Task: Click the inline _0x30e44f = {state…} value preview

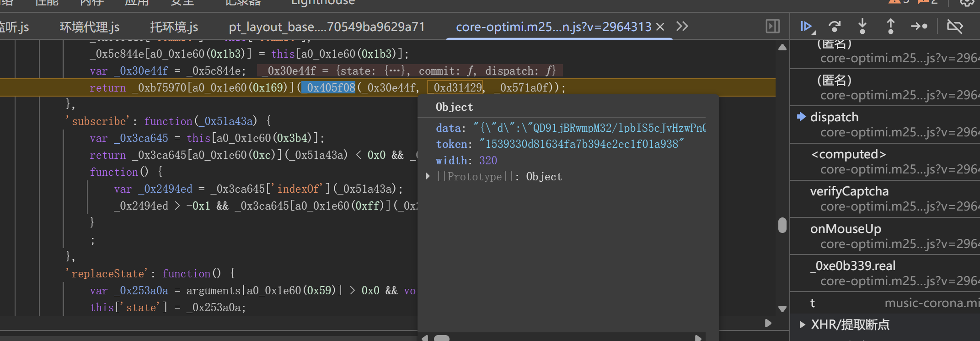Action: click(410, 70)
